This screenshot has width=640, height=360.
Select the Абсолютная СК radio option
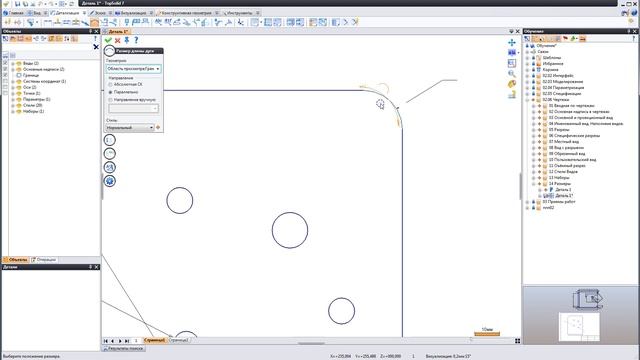(110, 84)
